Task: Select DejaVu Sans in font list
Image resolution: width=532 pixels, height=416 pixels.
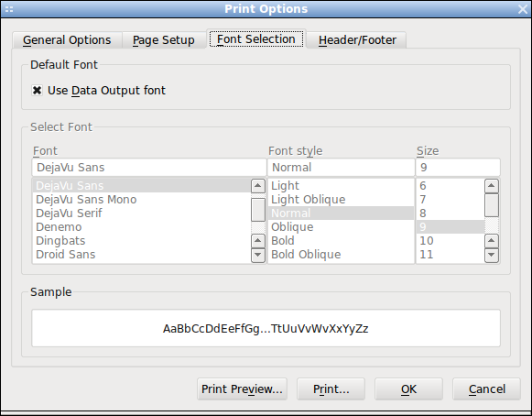Action: pos(142,186)
